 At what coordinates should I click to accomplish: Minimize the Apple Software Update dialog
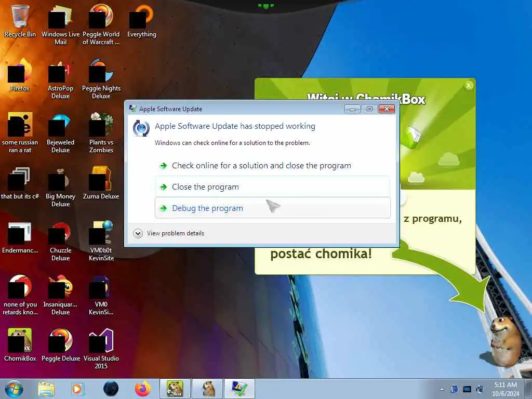tap(352, 109)
